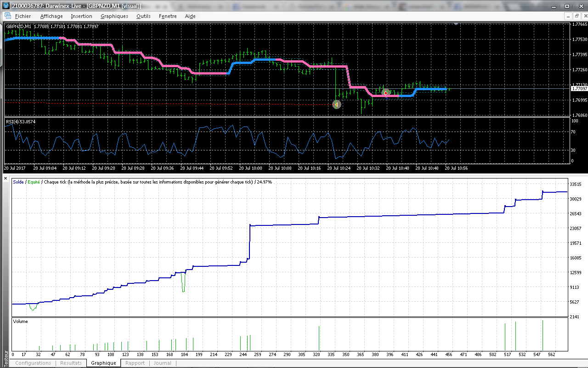Open the Fichier menu
The width and height of the screenshot is (588, 368).
(23, 16)
